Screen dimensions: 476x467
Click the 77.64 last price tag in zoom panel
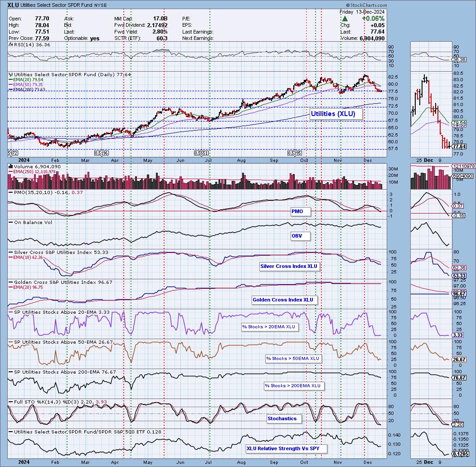(x=459, y=146)
